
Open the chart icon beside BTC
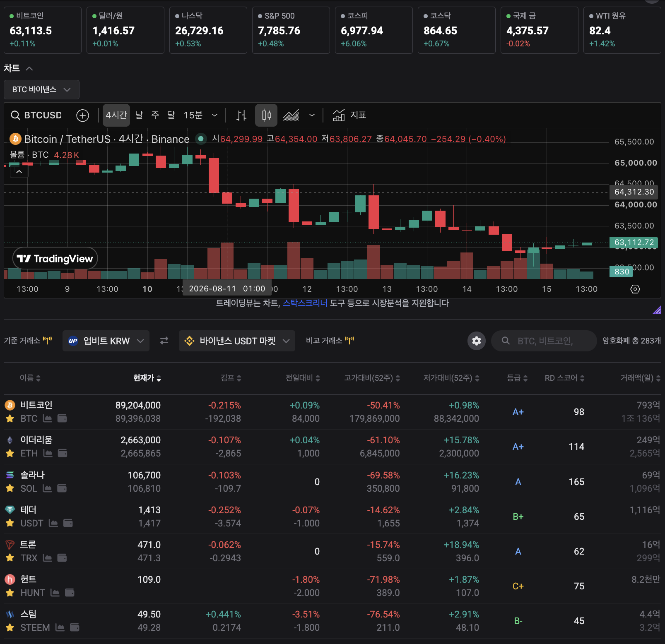(48, 418)
